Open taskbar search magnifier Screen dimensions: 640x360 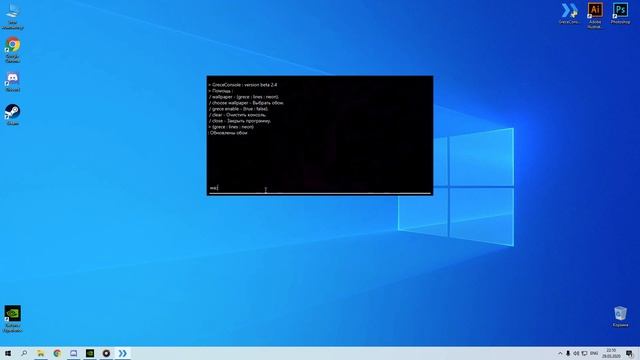24,353
